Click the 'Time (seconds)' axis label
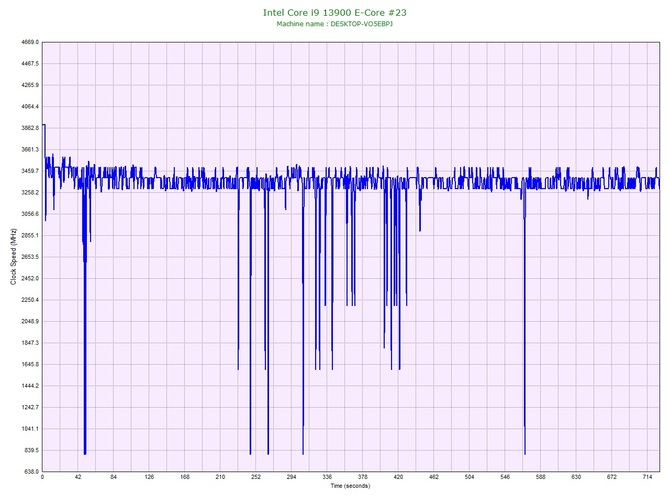Viewport: 670px width, 503px height. coord(350,486)
